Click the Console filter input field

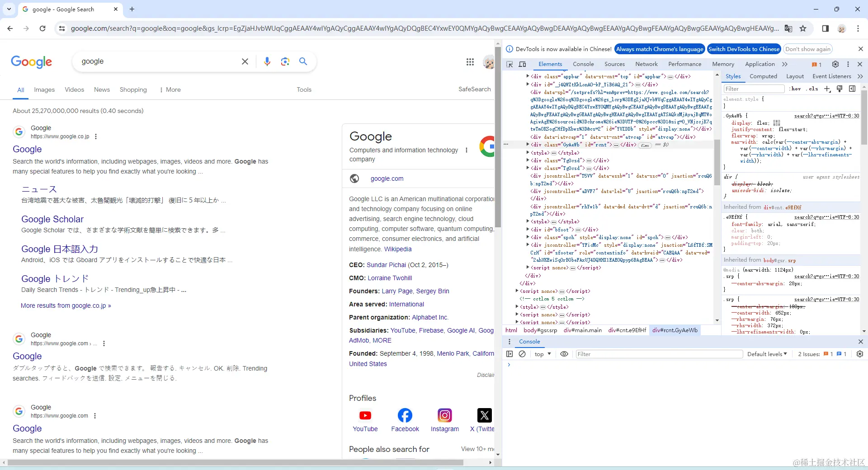[x=659, y=354]
